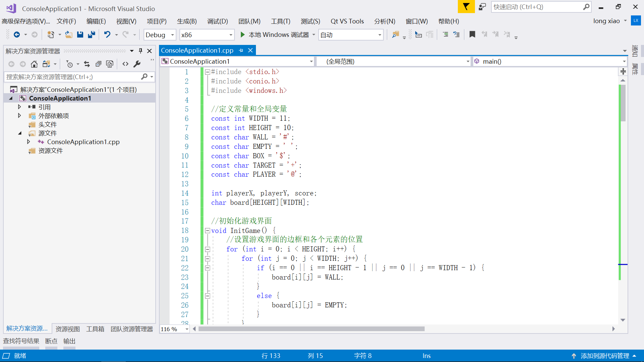Open Properties via the wrench icon
Image resolution: width=644 pixels, height=362 pixels.
click(x=137, y=64)
